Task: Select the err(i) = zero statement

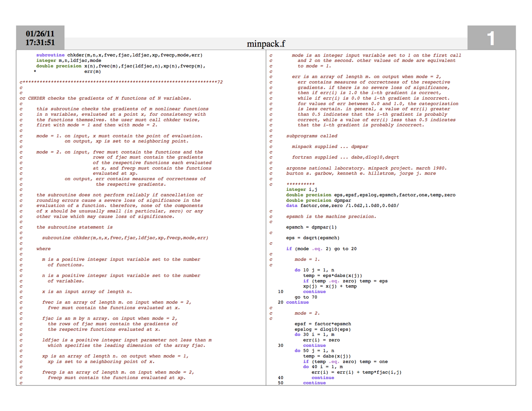Action: coord(321,340)
